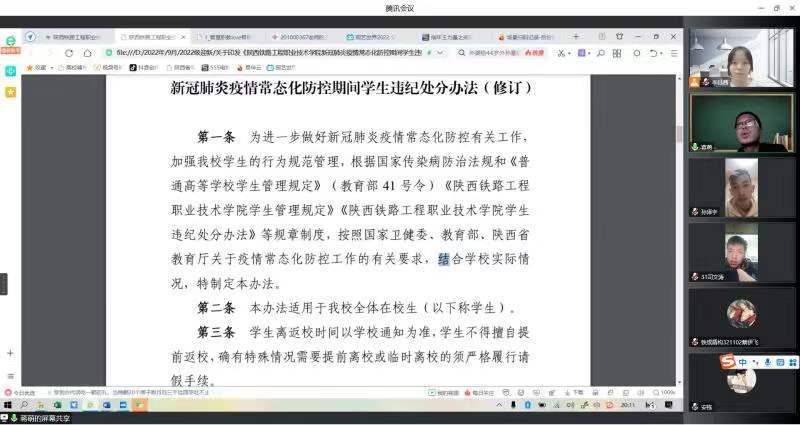
Task: Expand the collapsed left side panel handle
Action: pyautogui.click(x=3, y=284)
